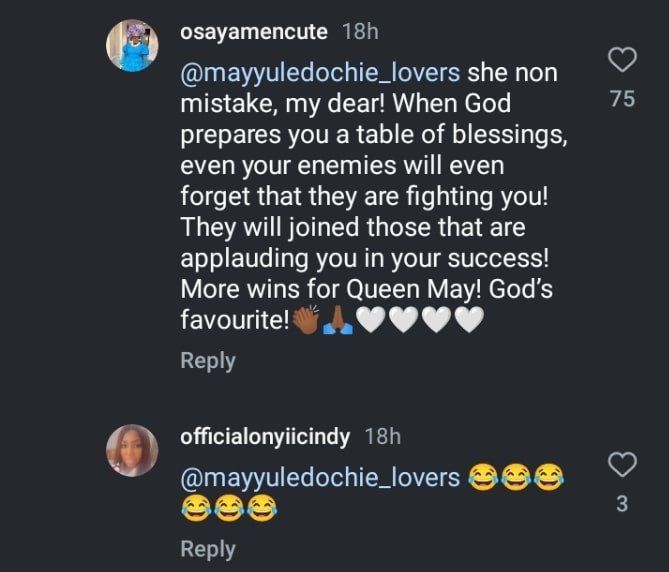Click the last white heart emoji
The width and height of the screenshot is (669, 572).
(470, 321)
